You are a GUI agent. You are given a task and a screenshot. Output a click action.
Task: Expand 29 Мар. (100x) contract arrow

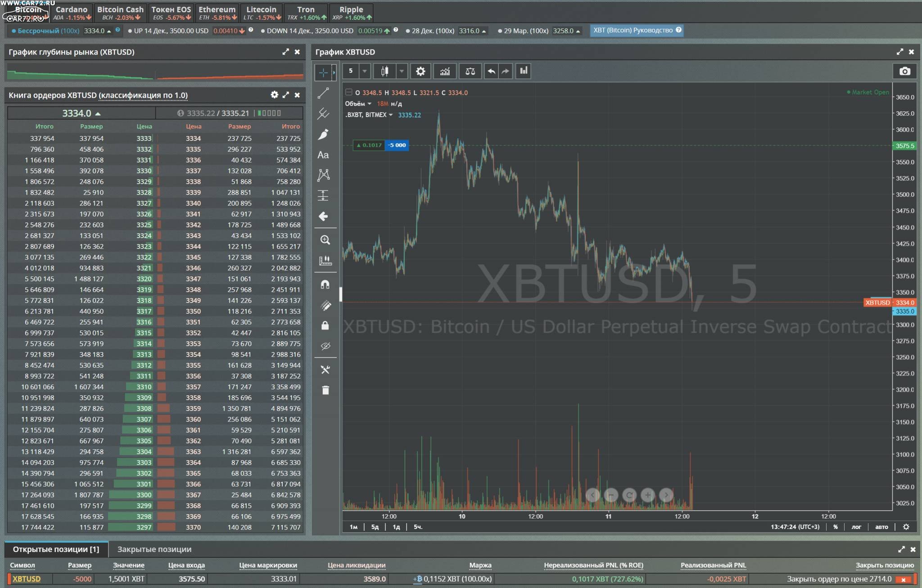click(x=578, y=31)
